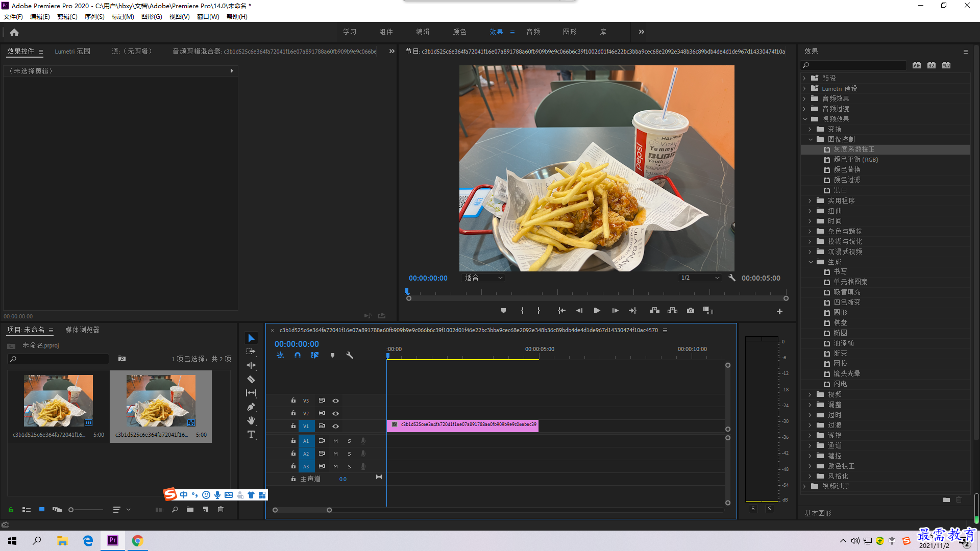Expand the 预设 folder
Screen dimensions: 980x551
804,78
